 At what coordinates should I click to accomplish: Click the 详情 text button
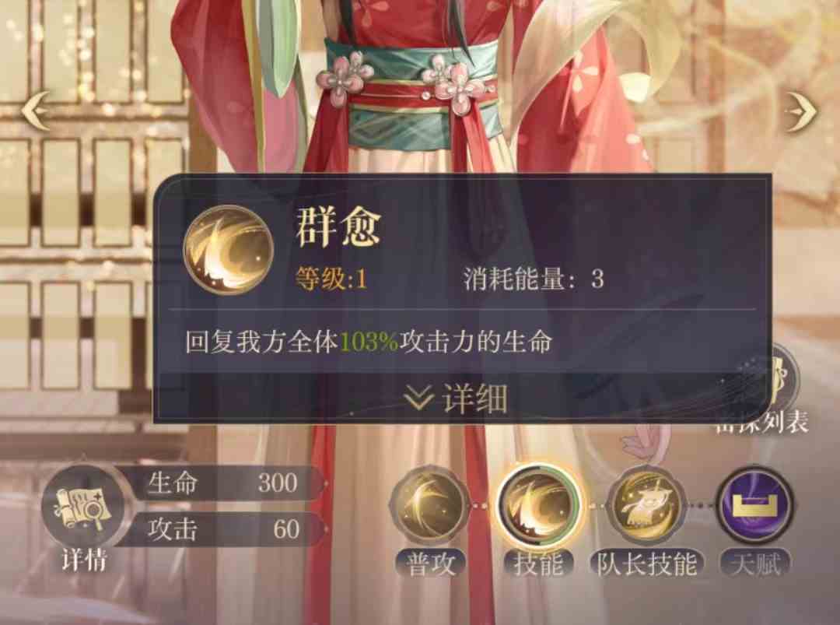(x=84, y=560)
